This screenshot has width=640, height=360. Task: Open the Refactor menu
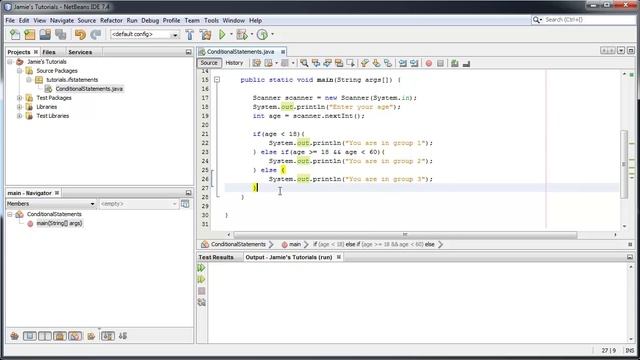(x=111, y=20)
